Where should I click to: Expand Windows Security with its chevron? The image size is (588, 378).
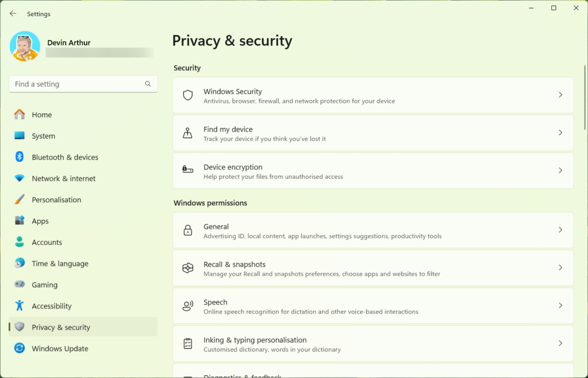click(560, 95)
